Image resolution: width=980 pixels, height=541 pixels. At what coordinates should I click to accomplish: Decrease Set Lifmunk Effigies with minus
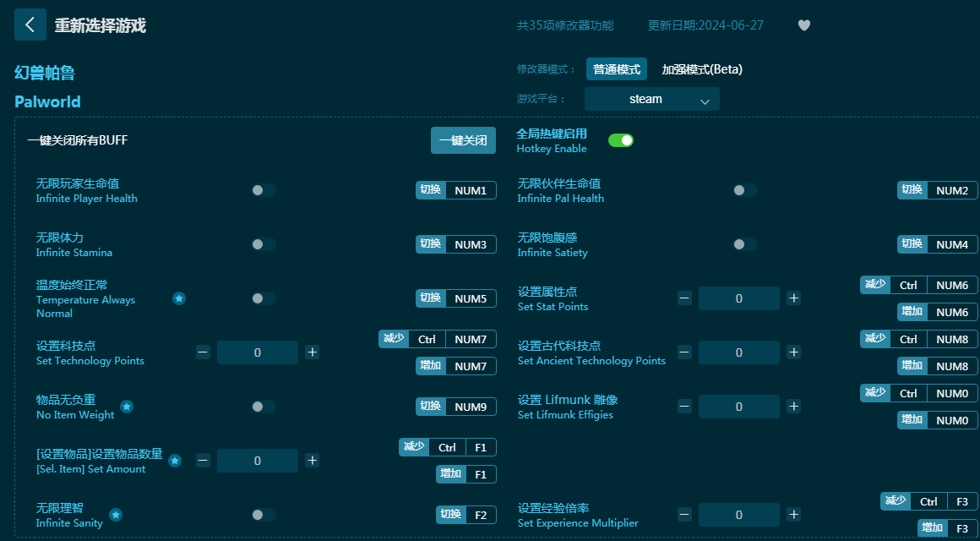684,407
